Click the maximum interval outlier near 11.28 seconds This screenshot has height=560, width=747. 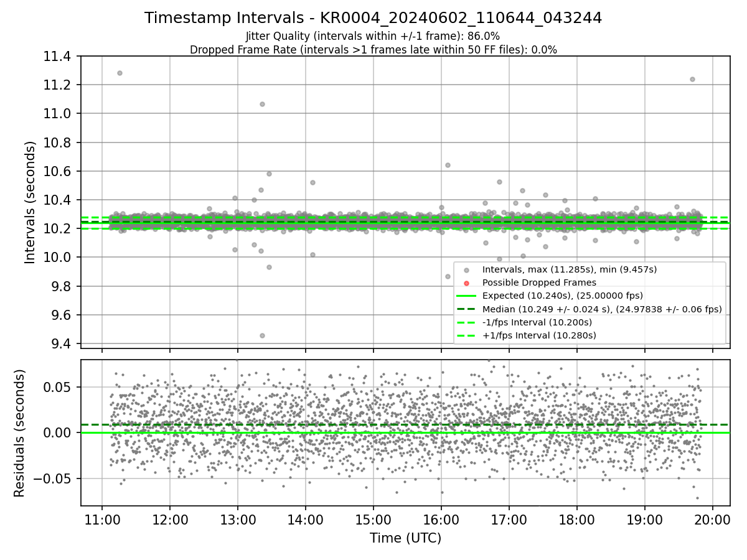(120, 73)
